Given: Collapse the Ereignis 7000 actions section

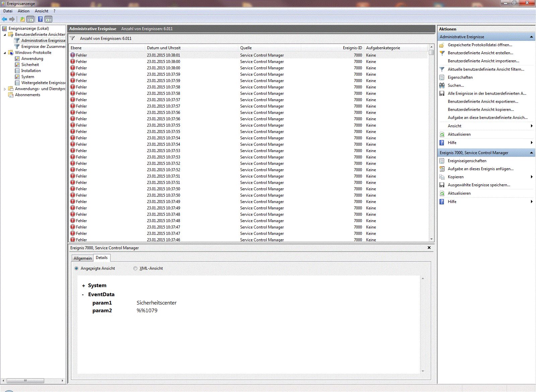Looking at the screenshot, I should tap(531, 153).
